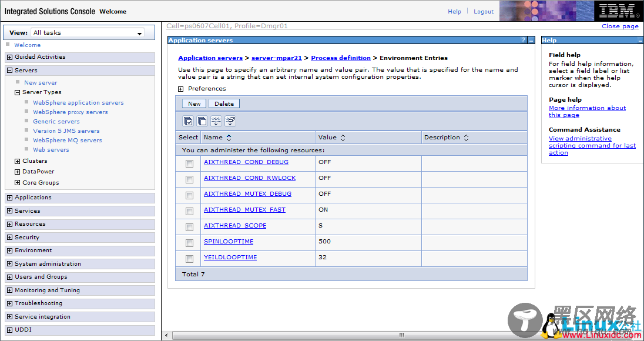Expand the Preferences section
The width and height of the screenshot is (644, 341).
click(181, 89)
